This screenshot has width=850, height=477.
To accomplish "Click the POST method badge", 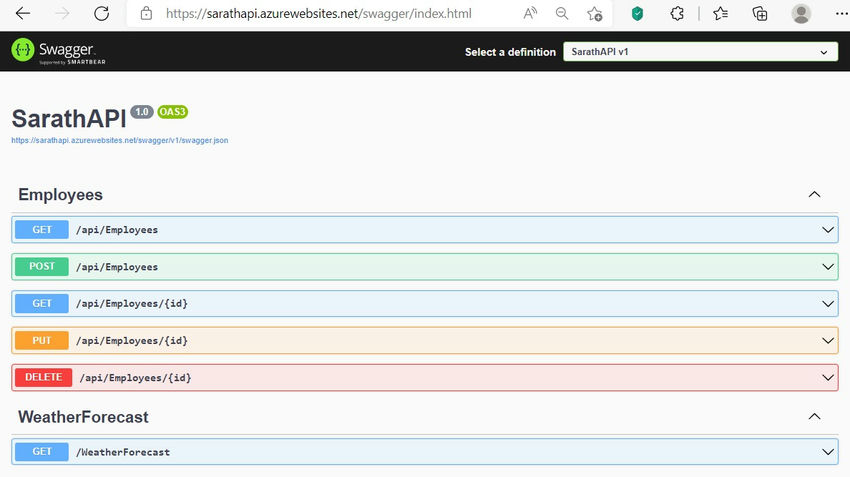I will click(42, 267).
